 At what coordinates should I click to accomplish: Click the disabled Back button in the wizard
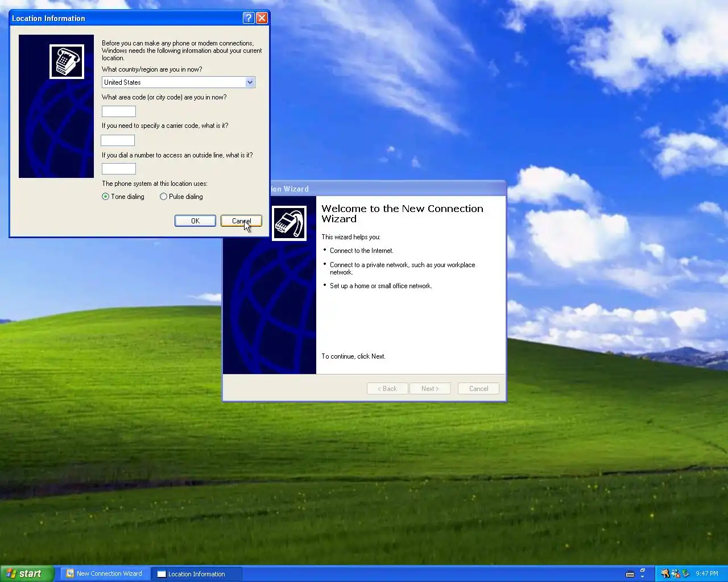click(387, 389)
